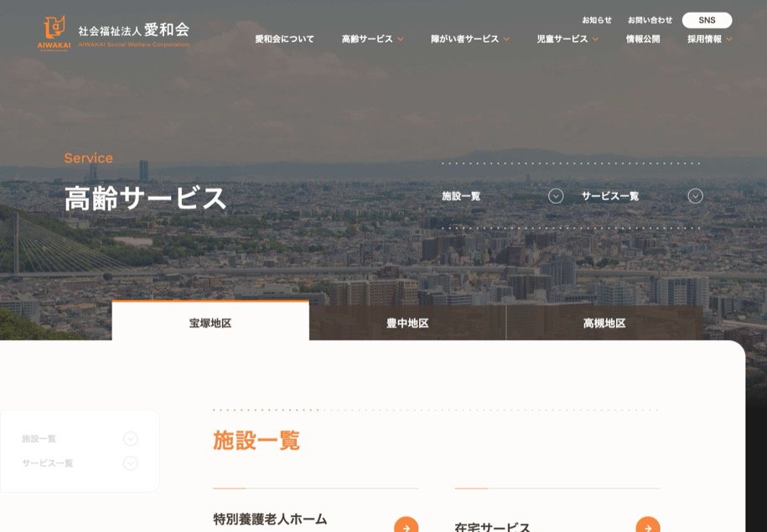Open 採用情報 navigation item
This screenshot has width=767, height=532.
[704, 39]
